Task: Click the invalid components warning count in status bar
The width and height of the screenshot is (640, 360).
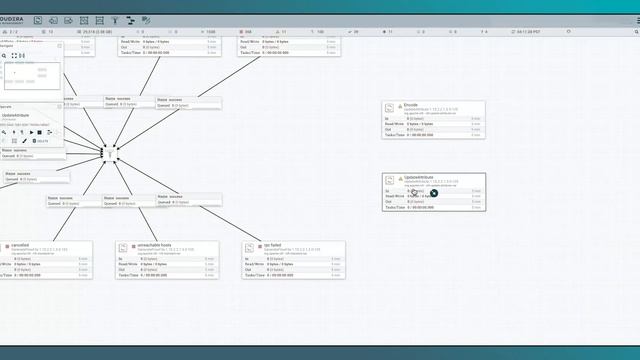Action: 281,31
